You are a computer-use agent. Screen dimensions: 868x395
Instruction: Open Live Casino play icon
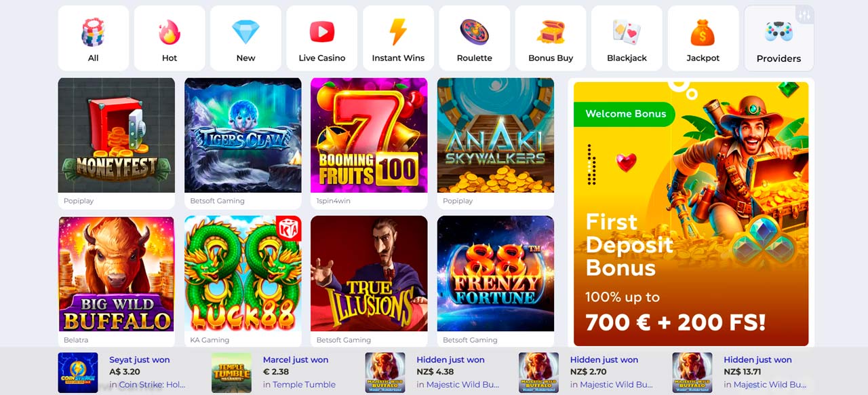coord(322,33)
